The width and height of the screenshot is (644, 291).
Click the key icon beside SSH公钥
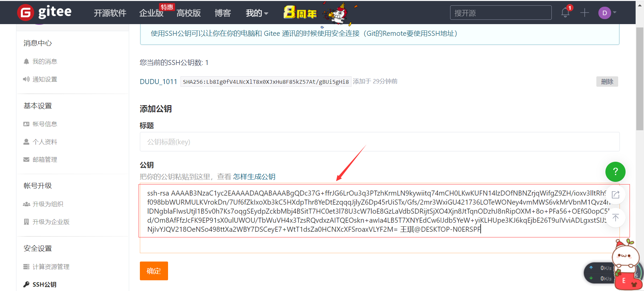point(26,284)
